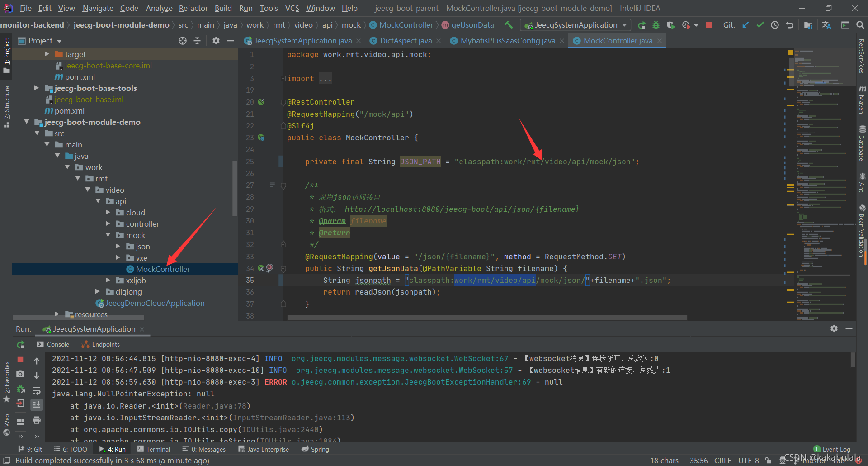This screenshot has height=466, width=868.
Task: Click the Search Everywhere magnifier
Action: pos(860,25)
